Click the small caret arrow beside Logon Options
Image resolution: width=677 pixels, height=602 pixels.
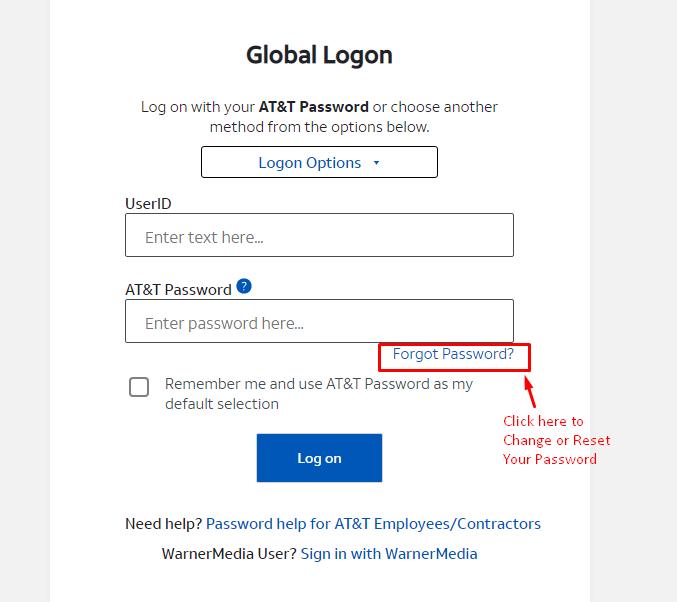[376, 163]
